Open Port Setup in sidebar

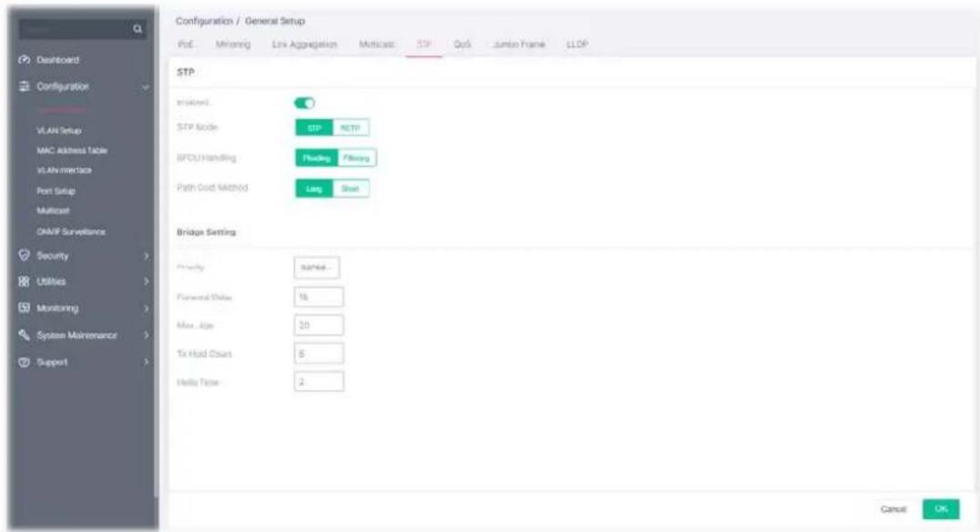coord(56,190)
